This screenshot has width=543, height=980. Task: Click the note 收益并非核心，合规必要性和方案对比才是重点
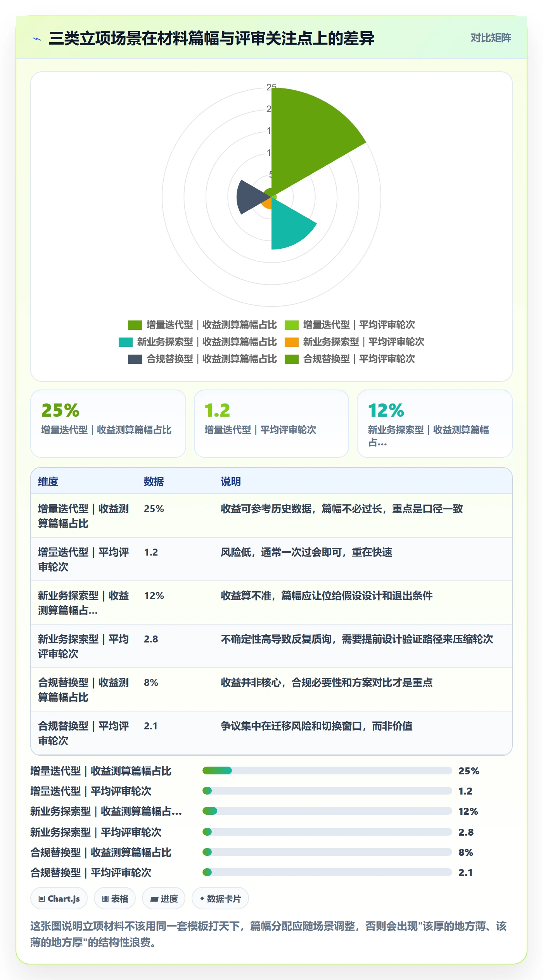click(327, 682)
